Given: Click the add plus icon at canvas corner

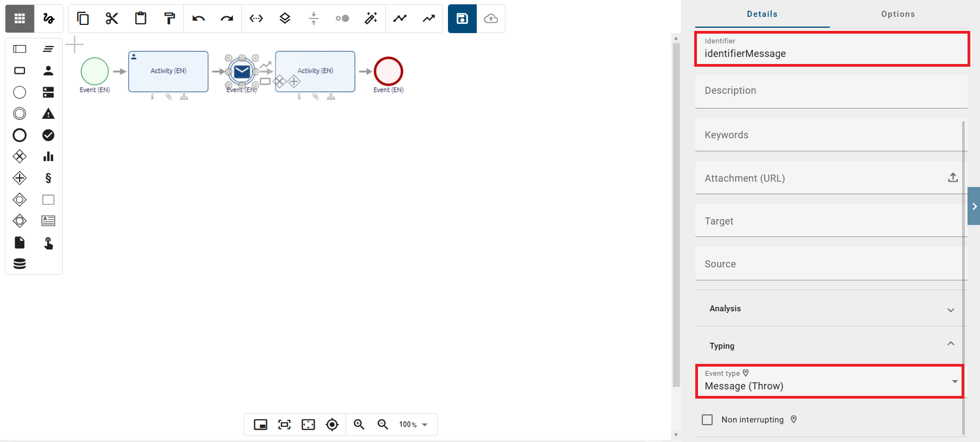Looking at the screenshot, I should 74,44.
